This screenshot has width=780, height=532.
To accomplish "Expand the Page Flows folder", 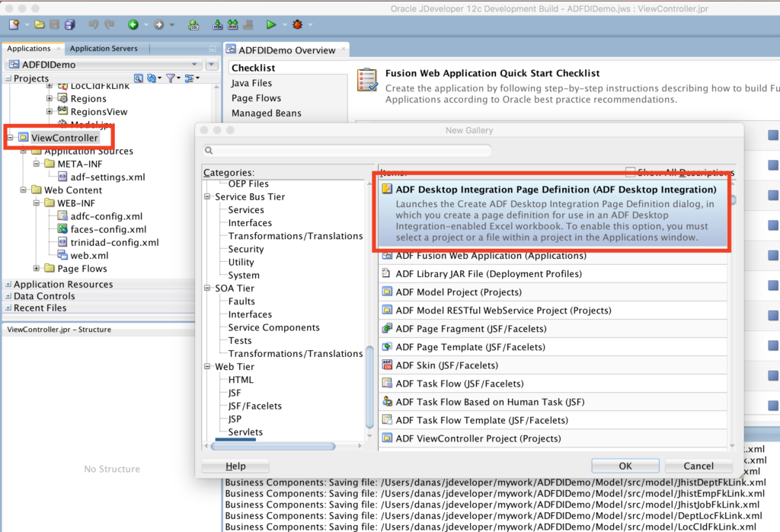I will pos(37,269).
